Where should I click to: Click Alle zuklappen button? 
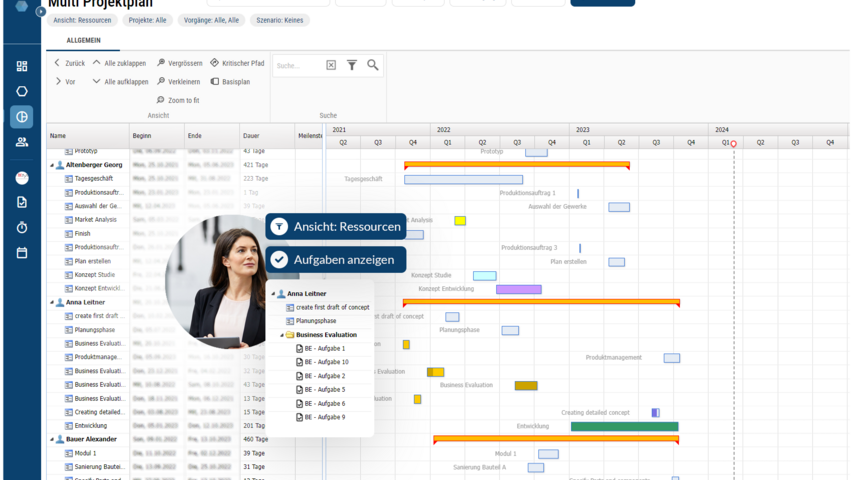click(120, 63)
